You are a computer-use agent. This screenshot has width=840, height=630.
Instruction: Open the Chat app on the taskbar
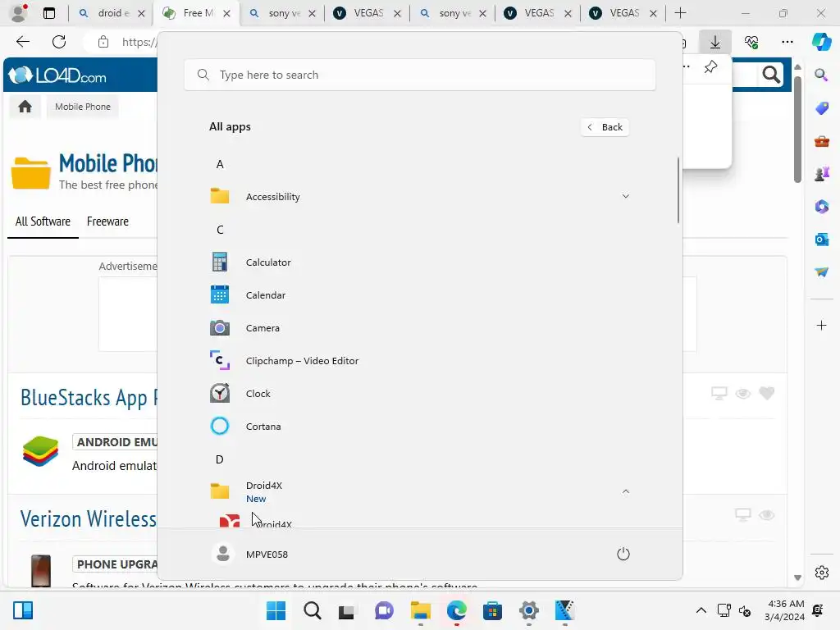[x=384, y=610]
